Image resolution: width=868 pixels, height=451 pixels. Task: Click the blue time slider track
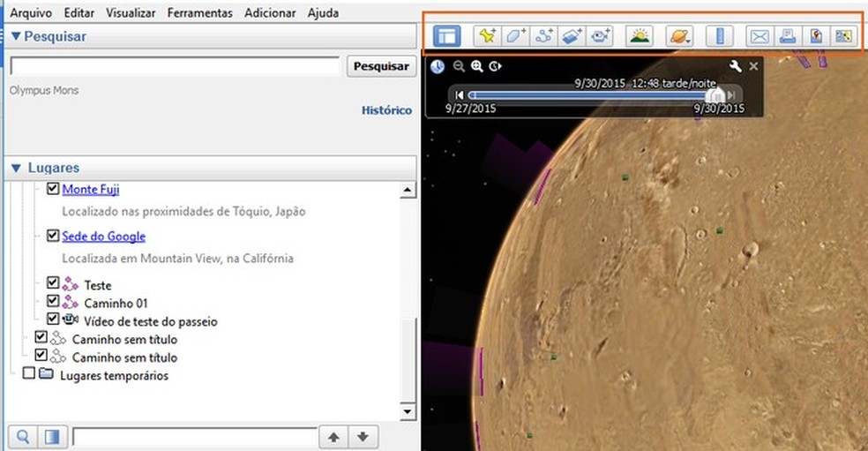pyautogui.click(x=589, y=95)
